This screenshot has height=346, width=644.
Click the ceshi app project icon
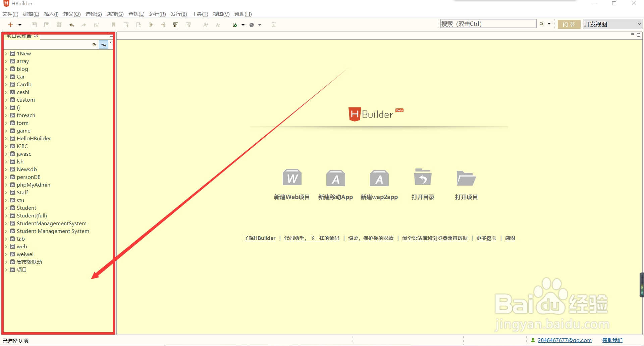click(x=12, y=92)
